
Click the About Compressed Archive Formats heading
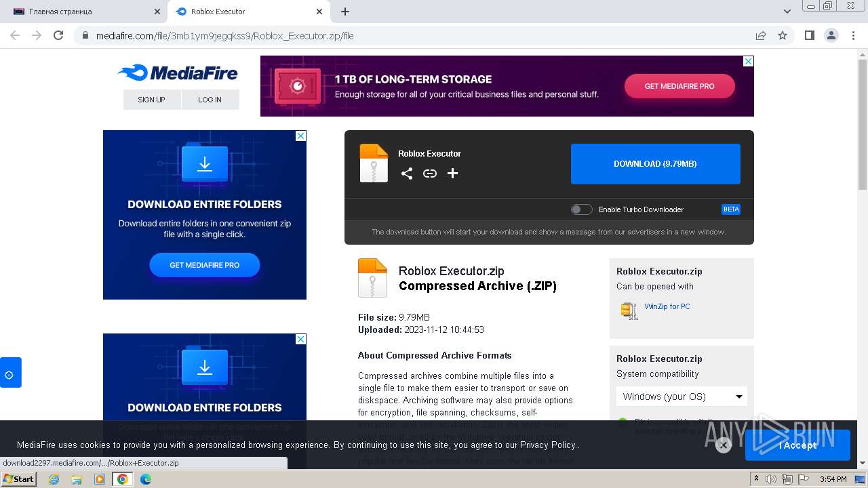point(435,355)
